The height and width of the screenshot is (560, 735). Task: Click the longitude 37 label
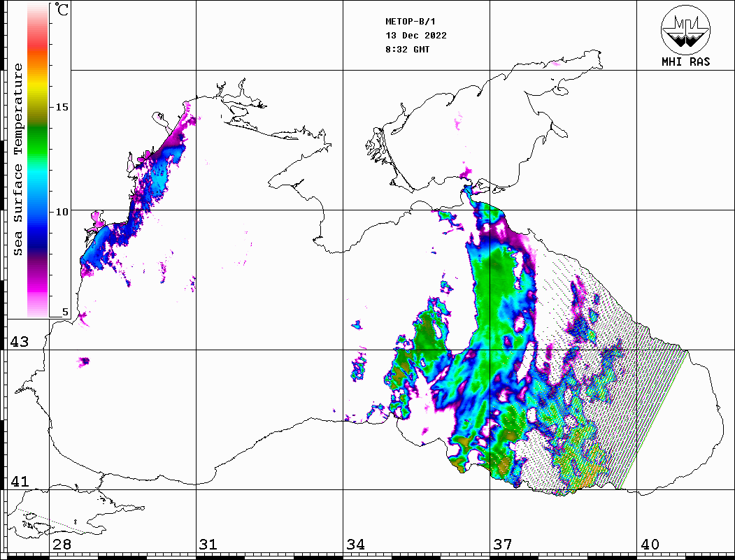click(x=502, y=545)
